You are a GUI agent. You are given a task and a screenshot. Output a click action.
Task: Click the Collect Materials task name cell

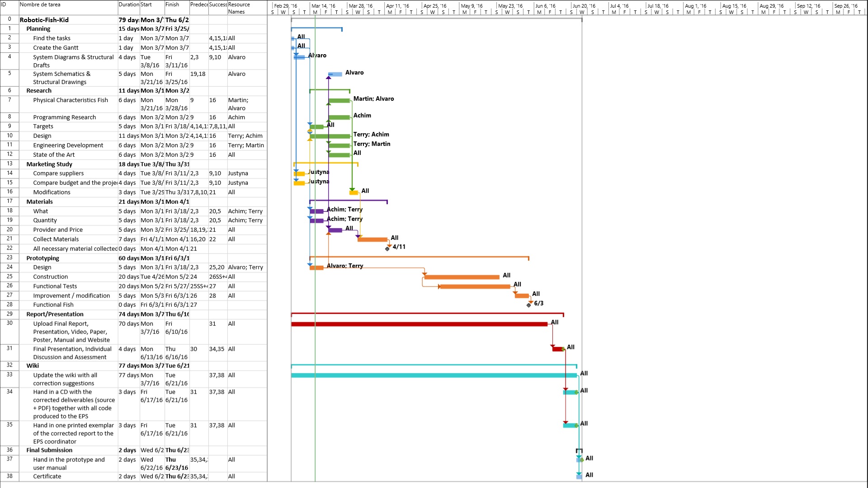pos(56,239)
